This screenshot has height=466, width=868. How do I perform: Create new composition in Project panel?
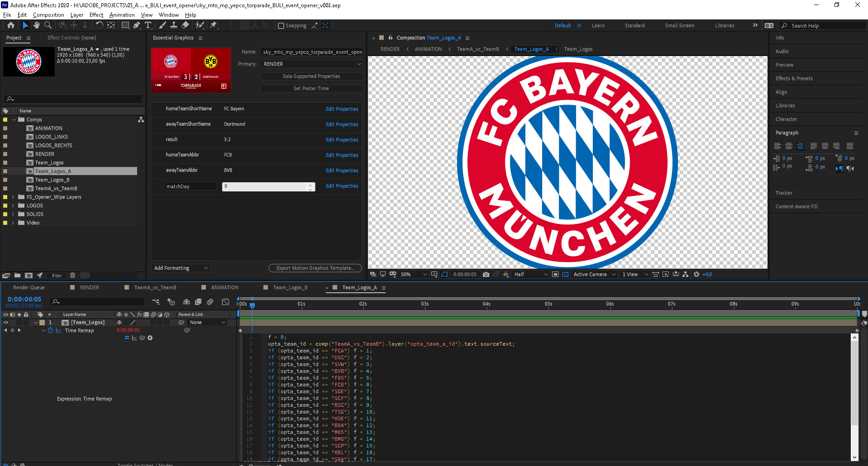[x=29, y=275]
